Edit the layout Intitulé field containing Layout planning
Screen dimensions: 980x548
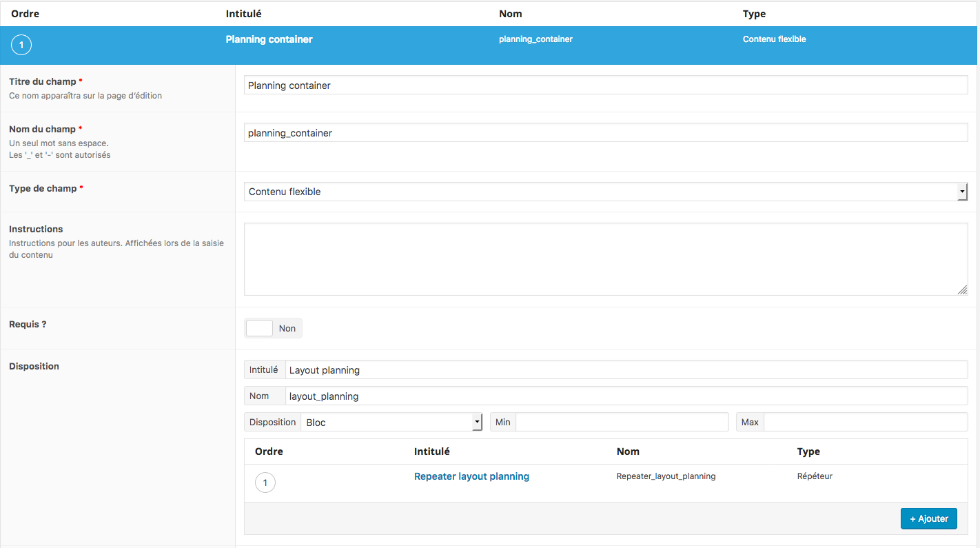tap(626, 370)
